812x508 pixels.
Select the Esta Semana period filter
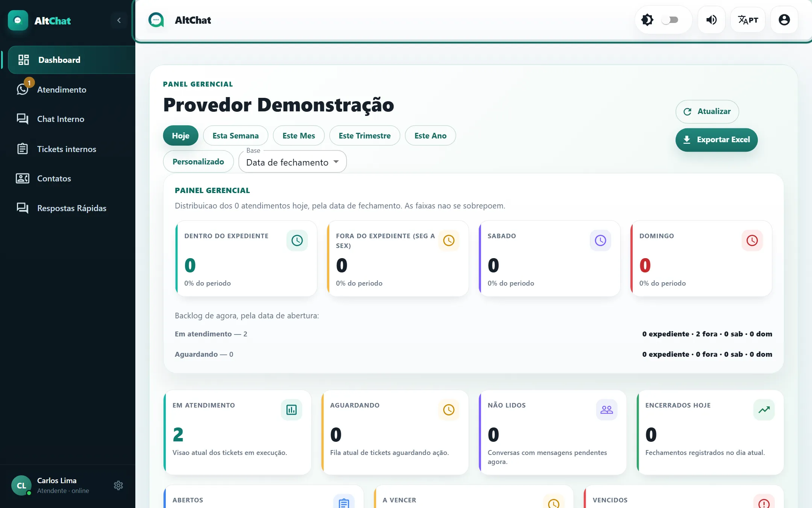(x=235, y=135)
